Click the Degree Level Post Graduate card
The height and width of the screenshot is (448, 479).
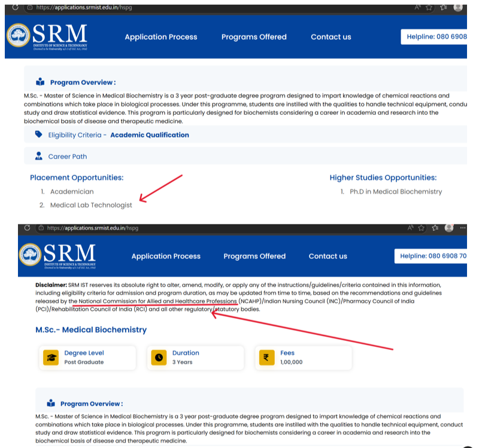87,358
